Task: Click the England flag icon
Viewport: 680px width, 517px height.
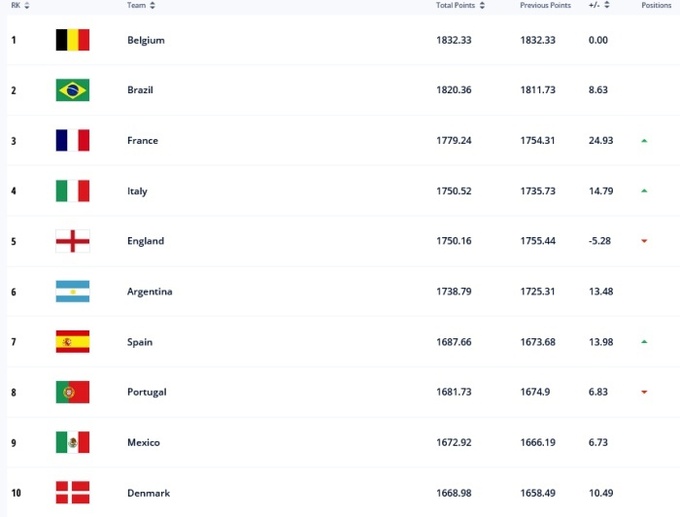Action: tap(72, 241)
